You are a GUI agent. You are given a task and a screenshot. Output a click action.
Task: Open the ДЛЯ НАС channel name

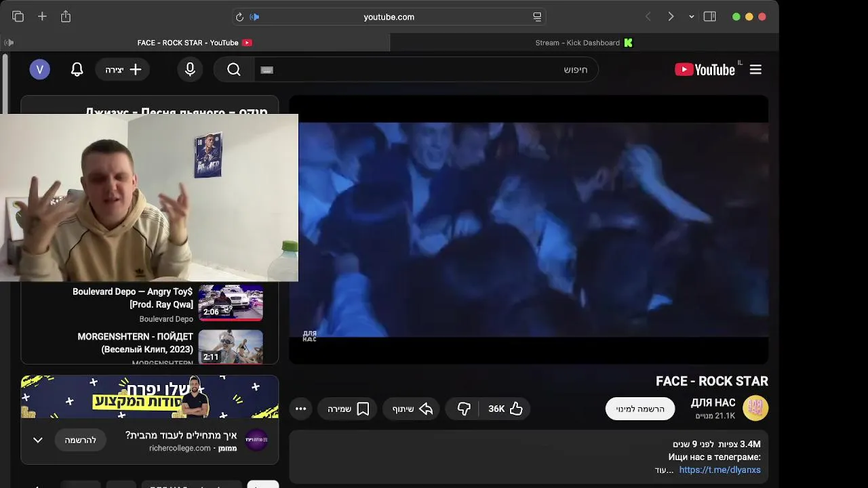tap(713, 403)
